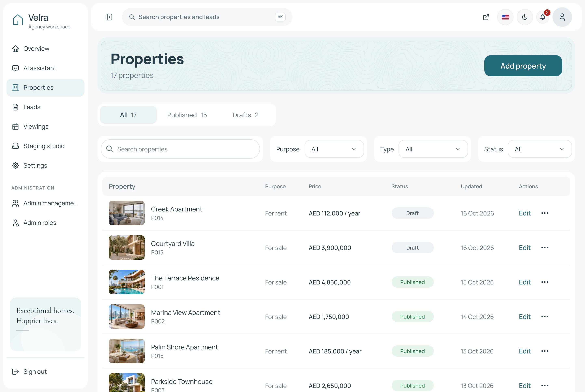The height and width of the screenshot is (392, 585).
Task: Switch to the All 17 tab
Action: pyautogui.click(x=128, y=115)
